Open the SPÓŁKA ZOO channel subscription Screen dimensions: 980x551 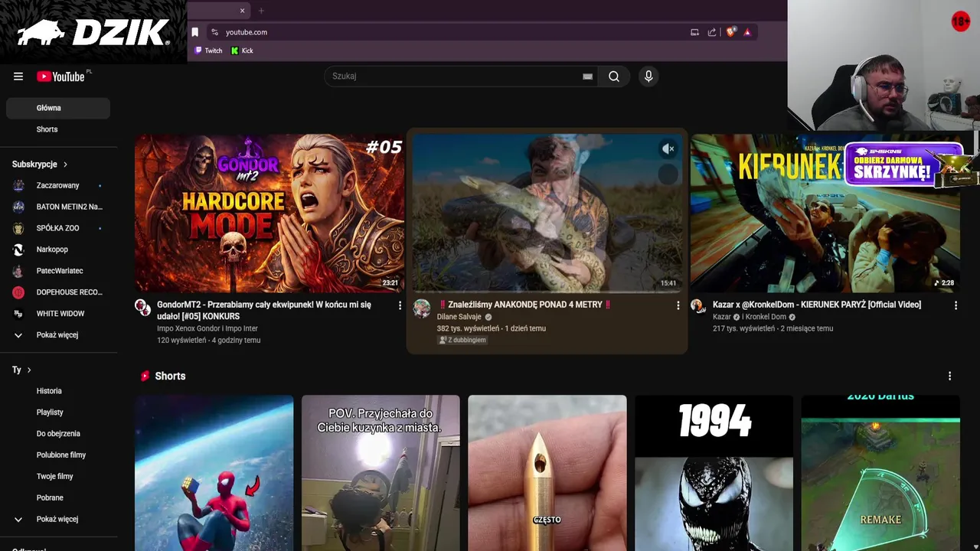[x=58, y=228]
